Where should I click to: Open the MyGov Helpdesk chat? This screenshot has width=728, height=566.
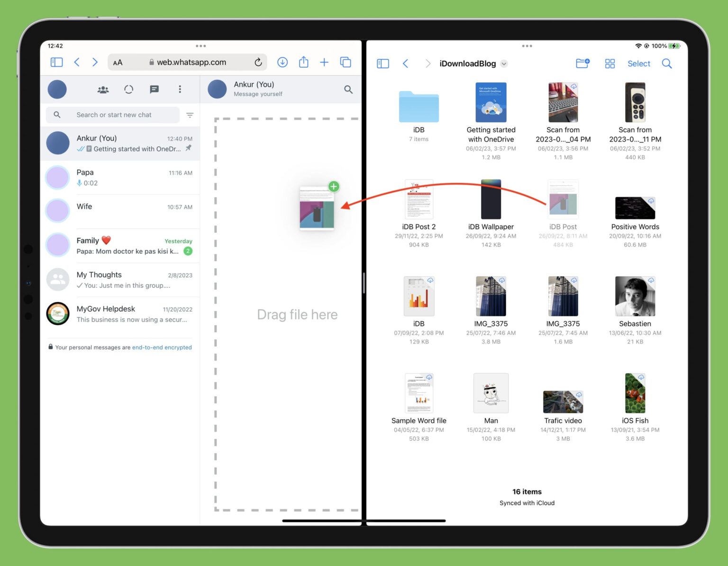(120, 314)
